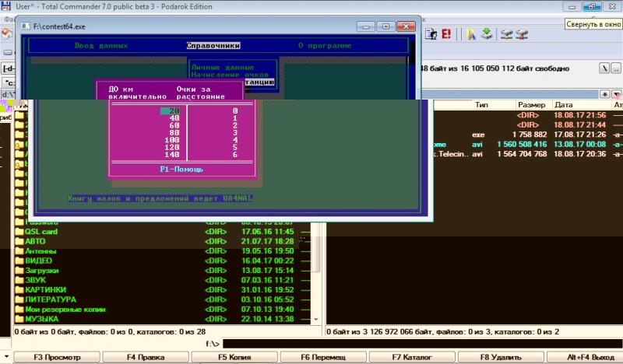Click the notepad toolbar icon left of E!
The image size is (623, 364).
click(431, 34)
